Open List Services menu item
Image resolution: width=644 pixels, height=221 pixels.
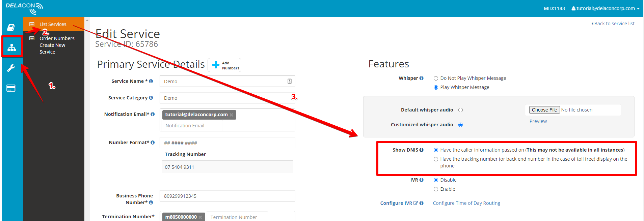(54, 24)
